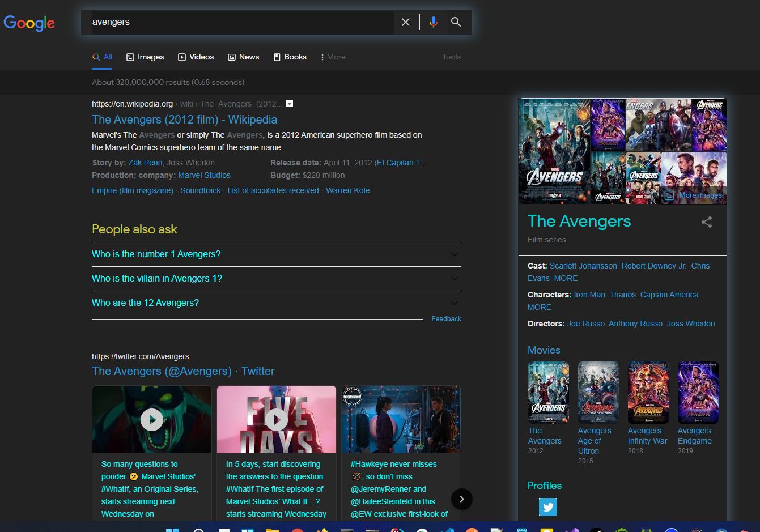Open the More search options menu
Viewport: 760px width, 532px height.
point(333,57)
